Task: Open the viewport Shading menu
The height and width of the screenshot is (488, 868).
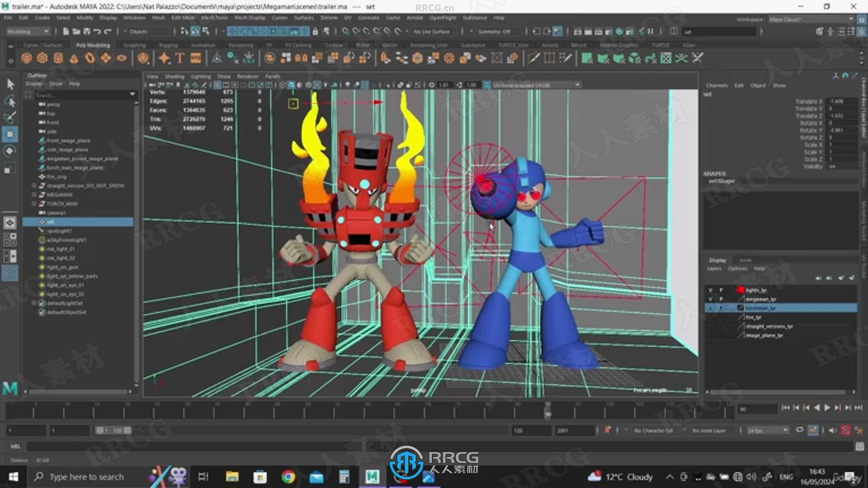Action: [x=174, y=76]
